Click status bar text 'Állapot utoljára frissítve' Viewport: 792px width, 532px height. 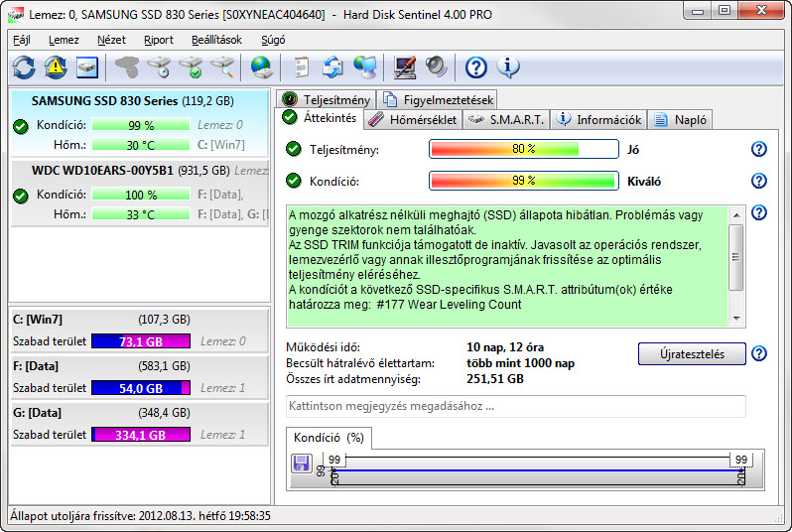72,516
